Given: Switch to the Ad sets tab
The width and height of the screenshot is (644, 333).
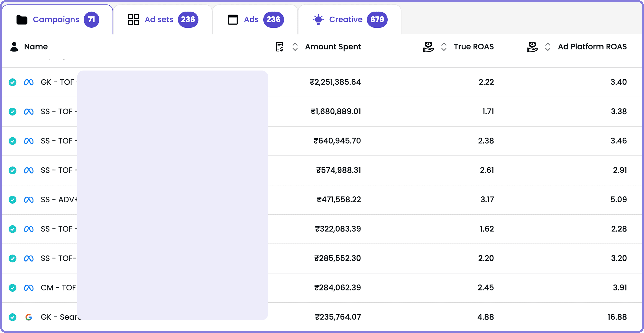Looking at the screenshot, I should coord(159,19).
